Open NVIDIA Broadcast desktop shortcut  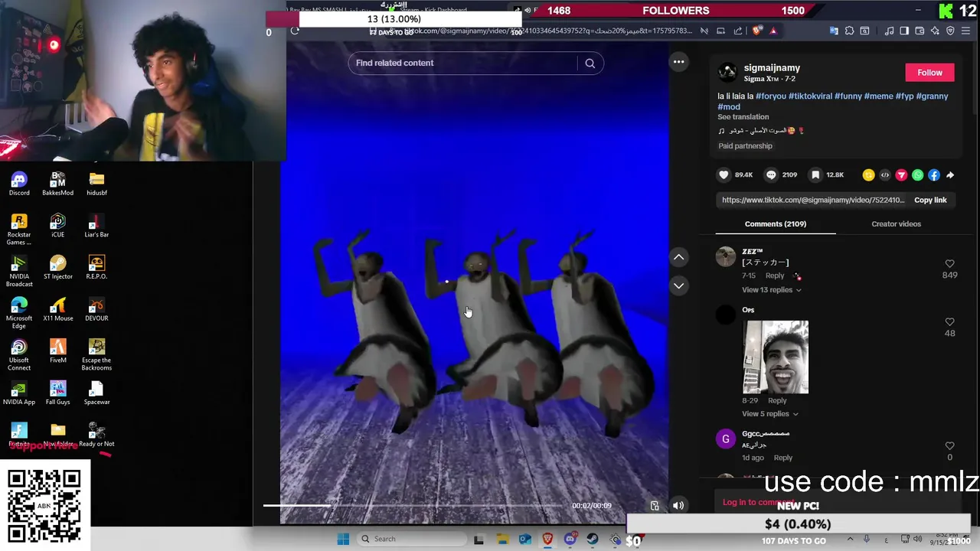tap(19, 271)
